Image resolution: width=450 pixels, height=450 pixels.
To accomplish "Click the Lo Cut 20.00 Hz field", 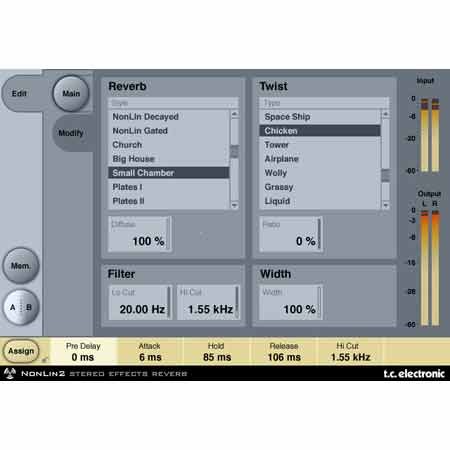I will [140, 302].
